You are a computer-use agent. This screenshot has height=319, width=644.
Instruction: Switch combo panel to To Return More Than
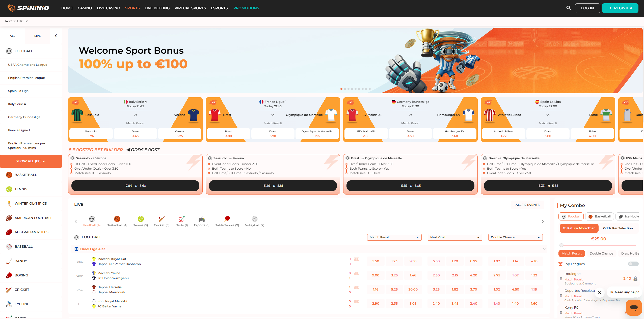click(579, 228)
